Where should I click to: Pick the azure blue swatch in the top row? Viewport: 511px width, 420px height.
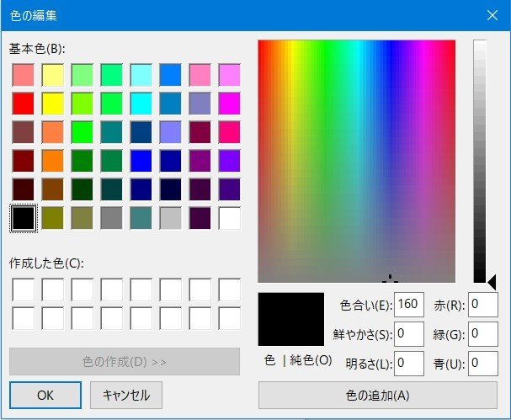click(x=170, y=75)
